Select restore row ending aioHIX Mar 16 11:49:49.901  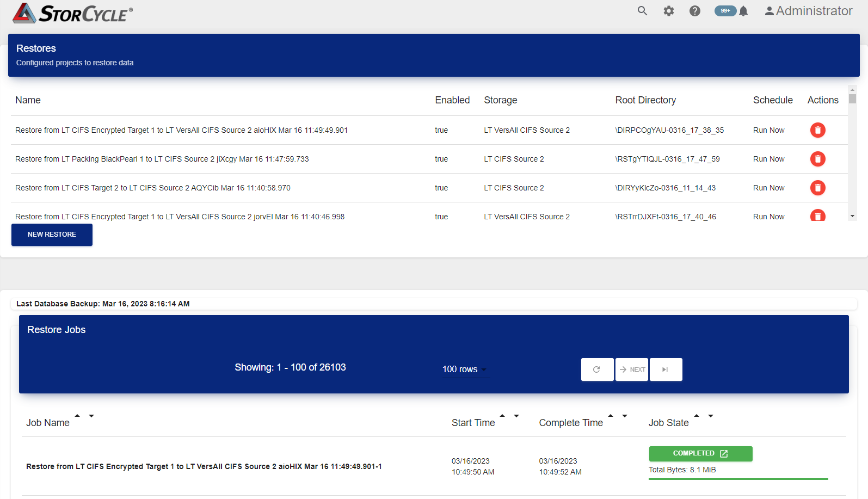[429, 130]
